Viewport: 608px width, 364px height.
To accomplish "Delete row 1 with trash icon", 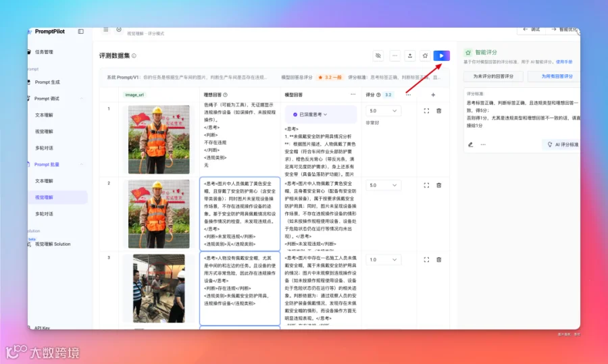I will pos(439,111).
